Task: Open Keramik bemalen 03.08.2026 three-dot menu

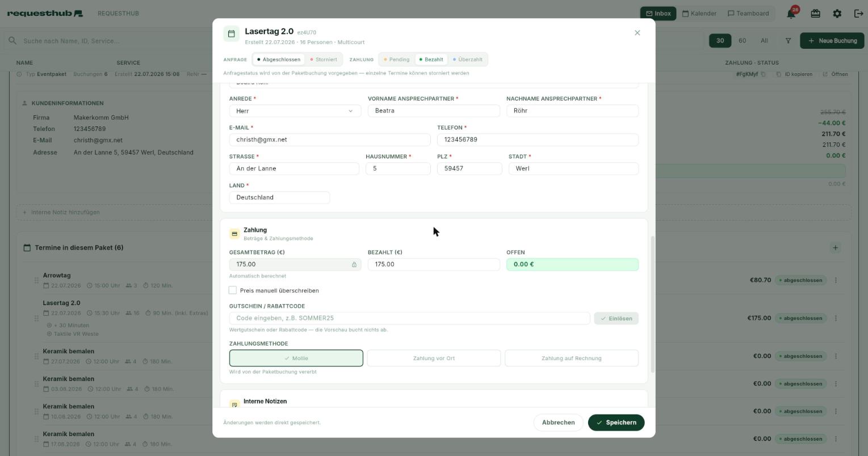Action: click(x=836, y=384)
